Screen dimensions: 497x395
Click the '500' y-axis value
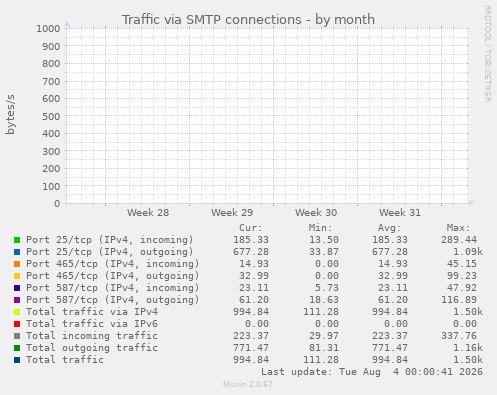51,116
